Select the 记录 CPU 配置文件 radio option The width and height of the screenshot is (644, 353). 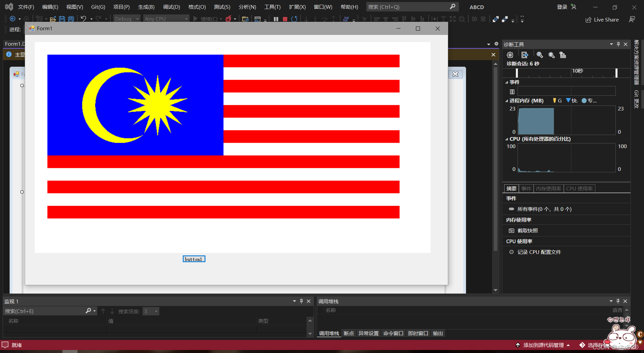pos(512,252)
